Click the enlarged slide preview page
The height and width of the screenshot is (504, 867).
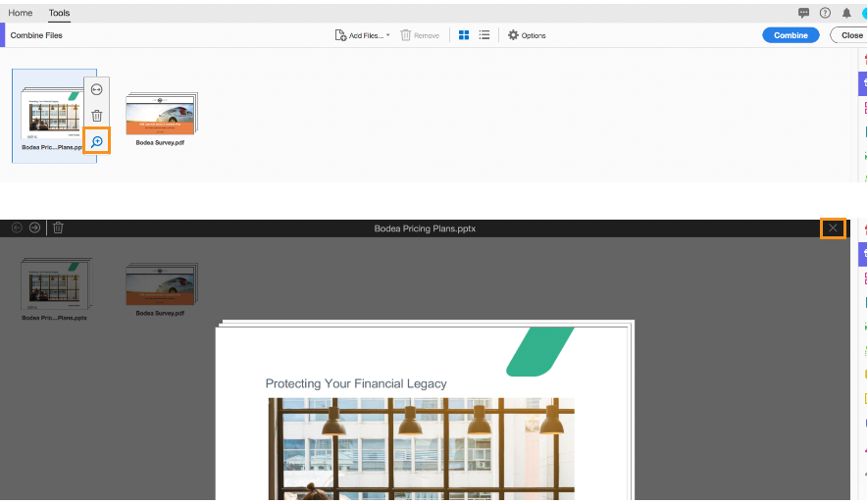tap(425, 412)
